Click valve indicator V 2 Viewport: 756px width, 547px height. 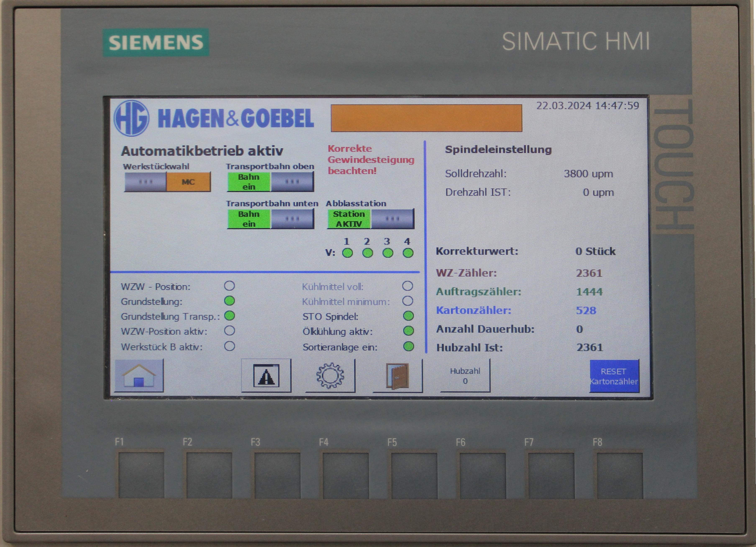[367, 253]
